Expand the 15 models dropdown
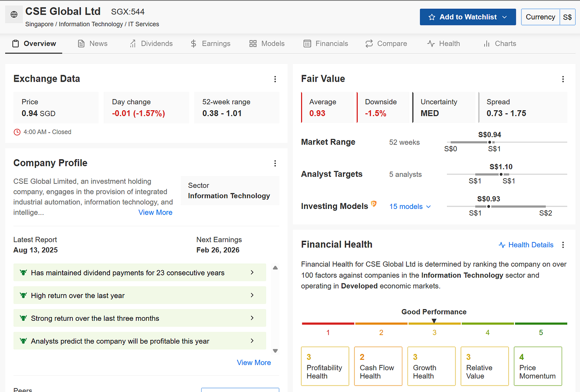580x392 pixels. pos(410,207)
